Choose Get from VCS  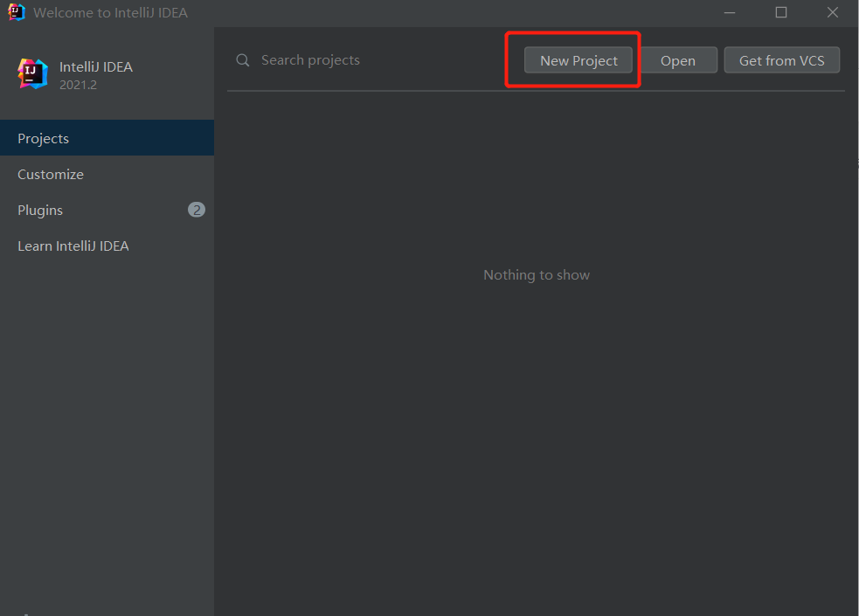pyautogui.click(x=781, y=60)
